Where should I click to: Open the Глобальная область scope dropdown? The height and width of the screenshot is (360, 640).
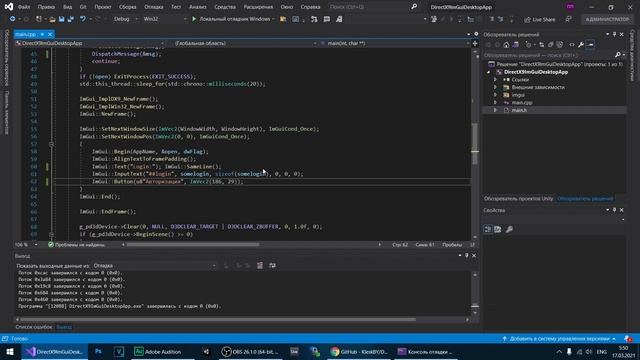(x=244, y=43)
